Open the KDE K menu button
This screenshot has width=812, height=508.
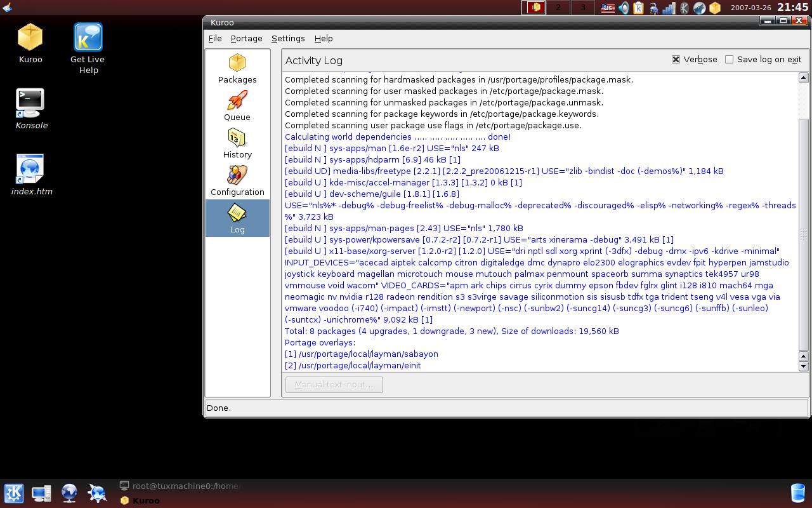point(14,493)
